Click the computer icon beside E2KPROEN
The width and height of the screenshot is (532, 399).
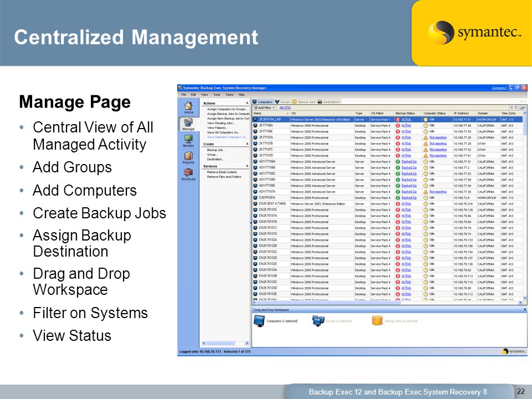click(255, 197)
